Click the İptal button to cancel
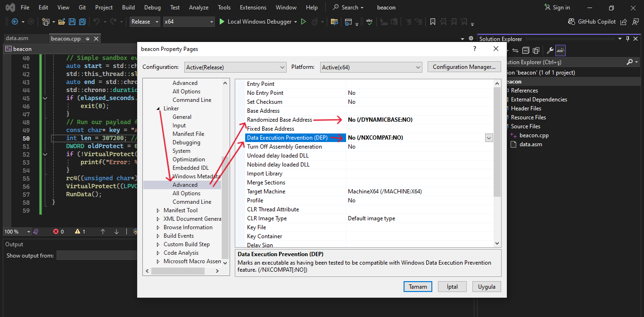 pos(452,286)
